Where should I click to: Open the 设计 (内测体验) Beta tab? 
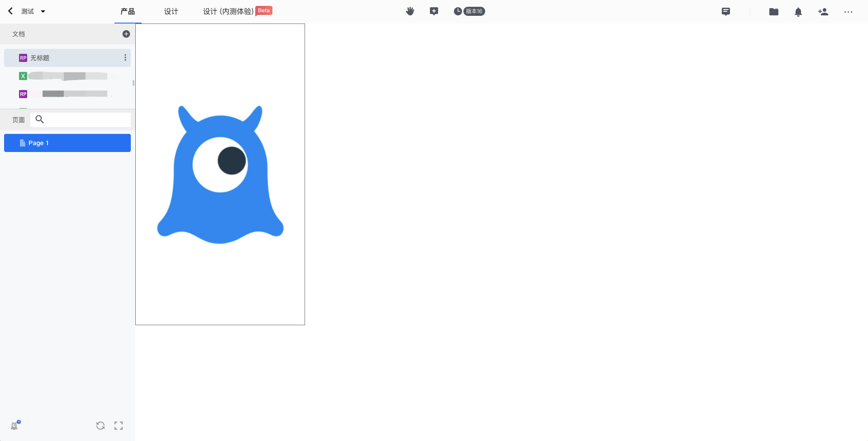[238, 11]
